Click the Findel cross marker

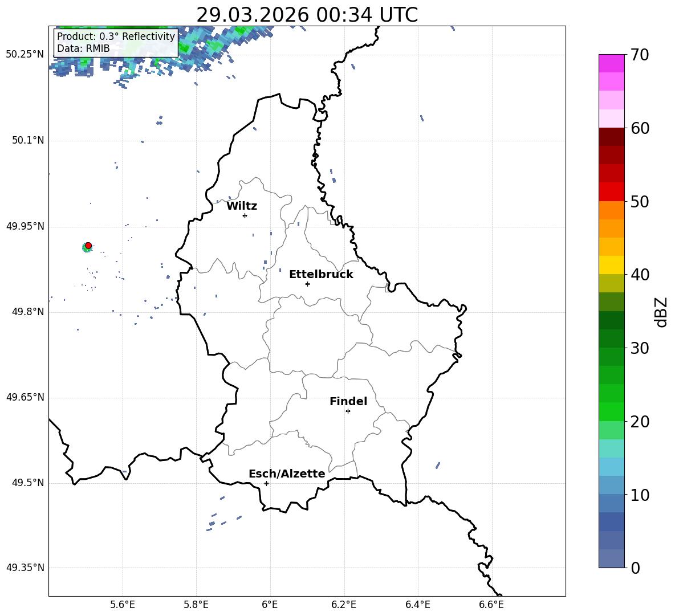point(348,411)
